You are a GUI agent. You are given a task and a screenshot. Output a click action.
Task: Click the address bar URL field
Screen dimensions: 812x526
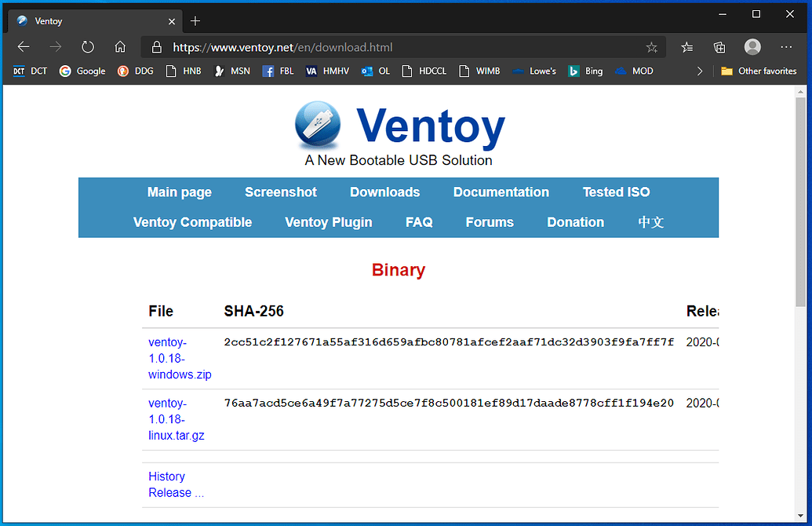(404, 47)
